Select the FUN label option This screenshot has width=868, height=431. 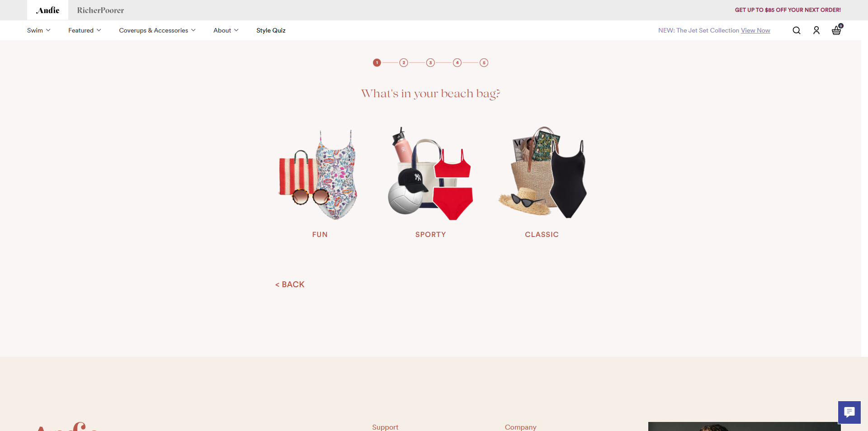[320, 234]
